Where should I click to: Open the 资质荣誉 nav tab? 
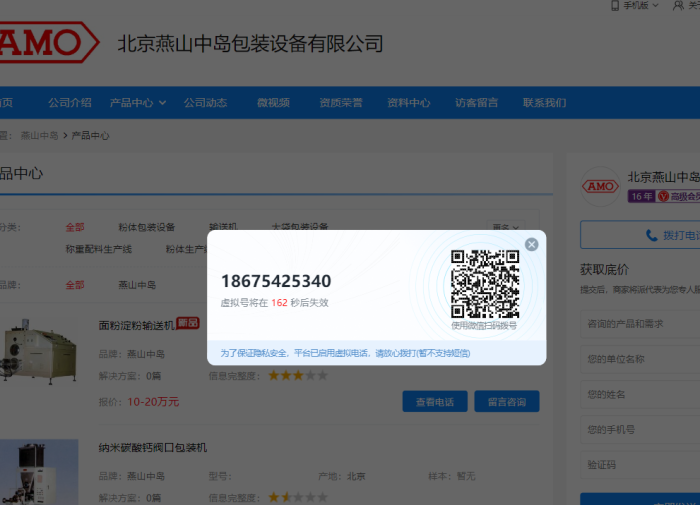[341, 103]
